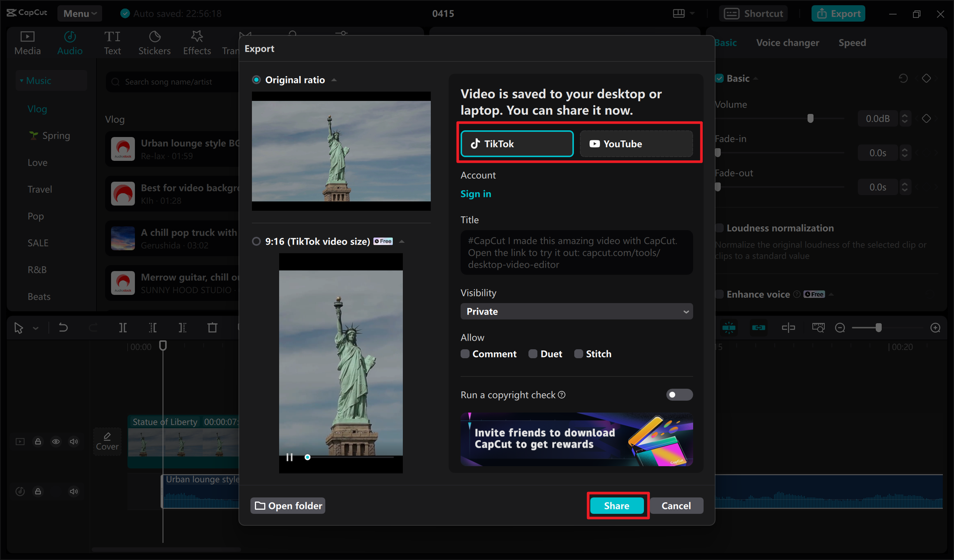Toggle the copyright check switch

pyautogui.click(x=679, y=395)
